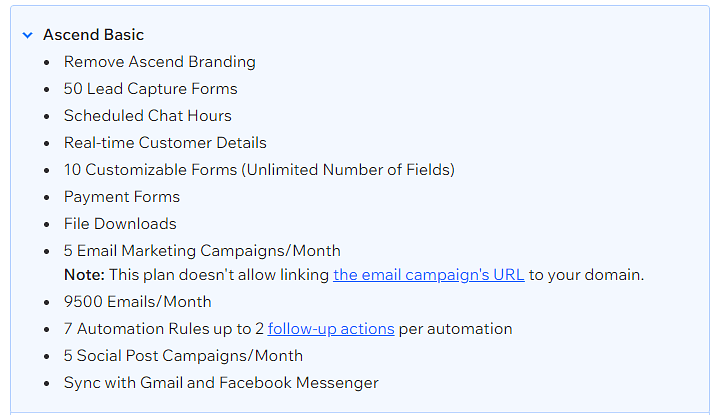Click 5 Email Marketing Campaigns/Month text

(202, 251)
